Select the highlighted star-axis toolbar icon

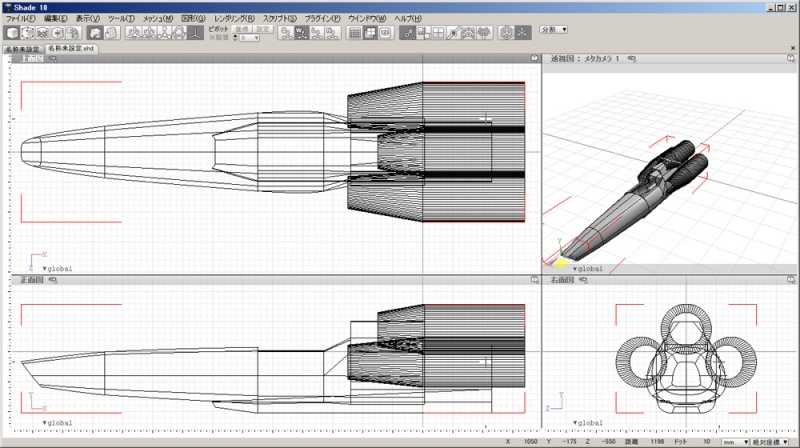pos(522,33)
